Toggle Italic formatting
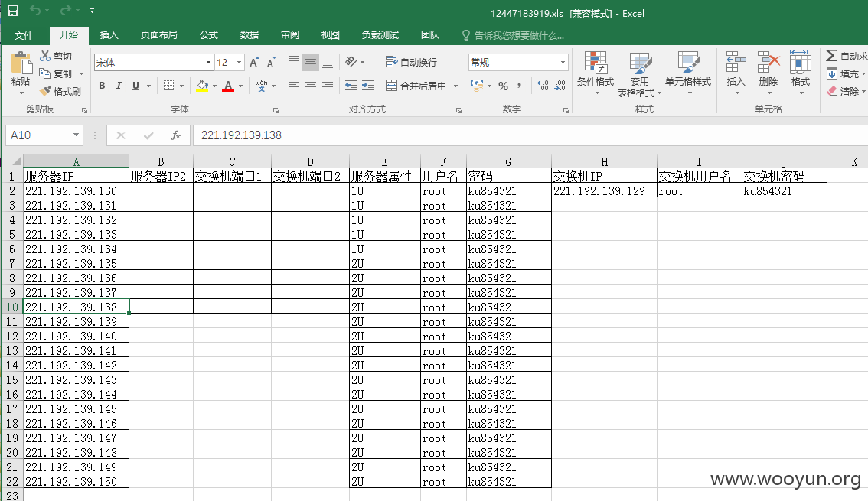The height and width of the screenshot is (501, 868). click(x=119, y=86)
